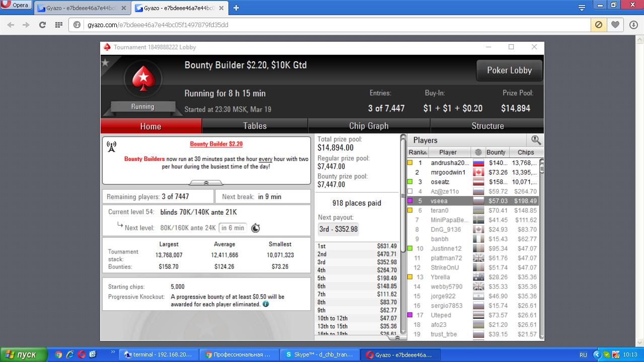Viewport: 644px width, 362px height.
Task: Click purple color tag beside Uteped
Action: (410, 315)
